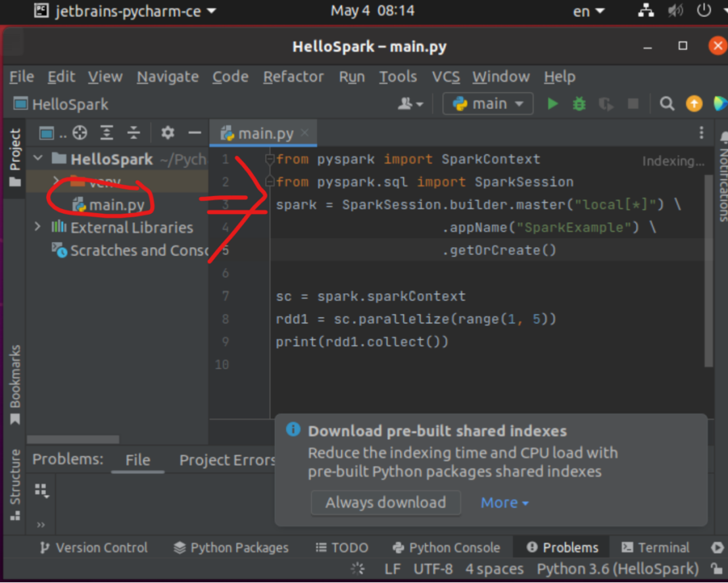The image size is (728, 583).
Task: Toggle code folding marker on line 1
Action: pos(269,159)
